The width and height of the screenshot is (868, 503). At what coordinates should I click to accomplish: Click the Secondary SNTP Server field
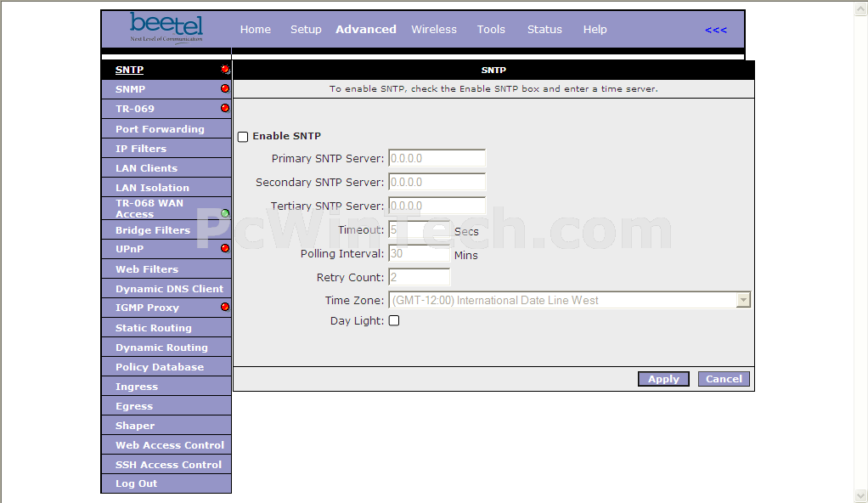click(437, 183)
